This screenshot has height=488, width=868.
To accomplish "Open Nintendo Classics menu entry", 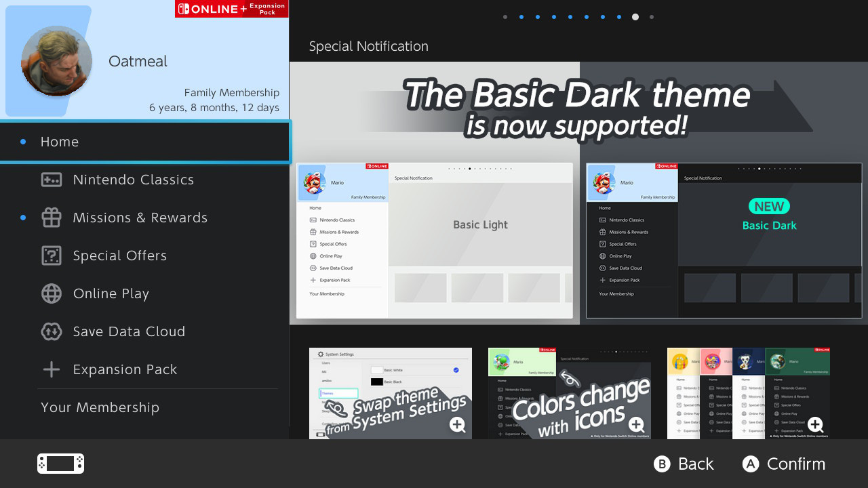I will [145, 180].
